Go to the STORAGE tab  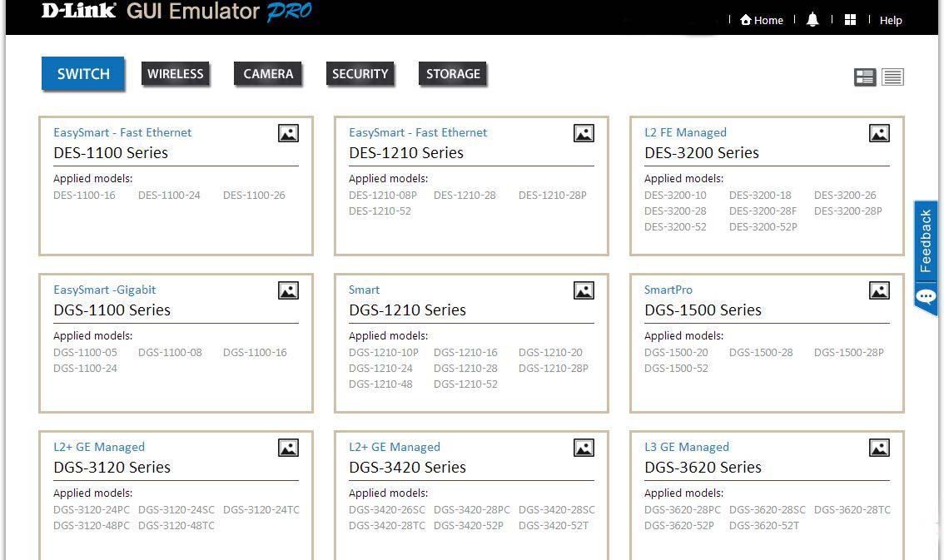(x=453, y=74)
